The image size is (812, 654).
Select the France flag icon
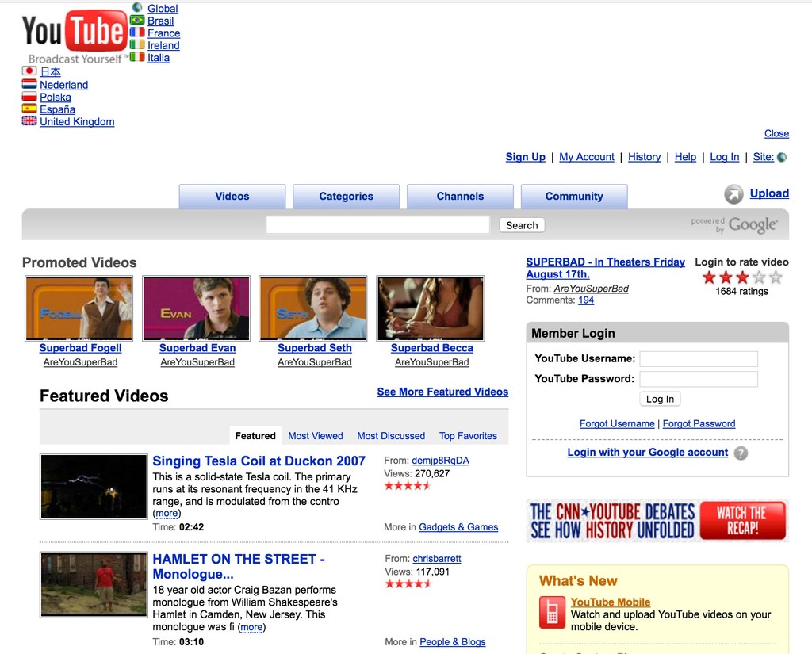(x=136, y=33)
